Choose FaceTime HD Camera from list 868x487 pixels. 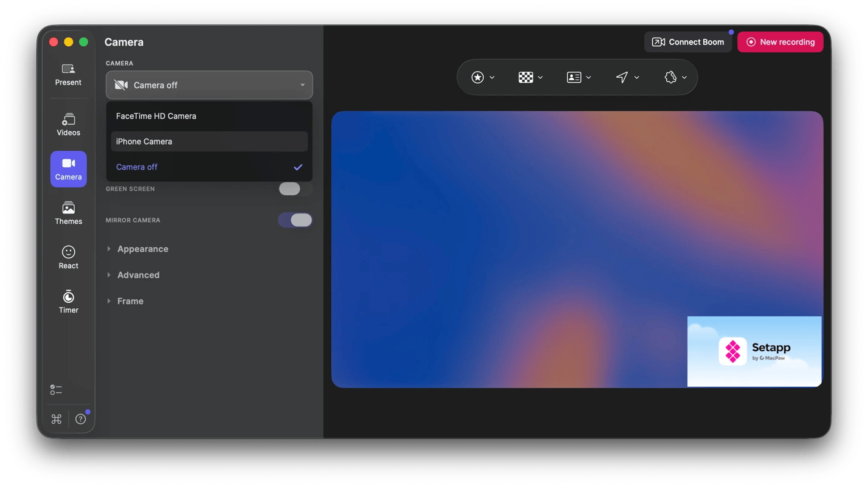pos(209,116)
